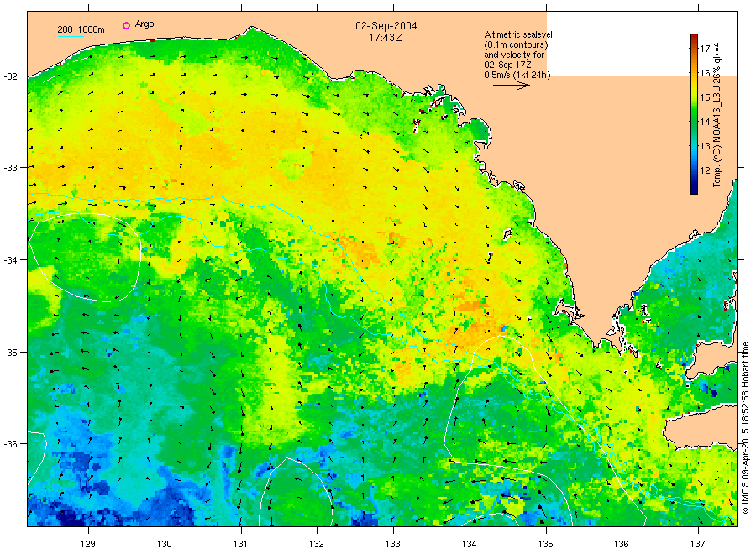
Task: Click the colorbar label '15'
Action: coord(706,97)
